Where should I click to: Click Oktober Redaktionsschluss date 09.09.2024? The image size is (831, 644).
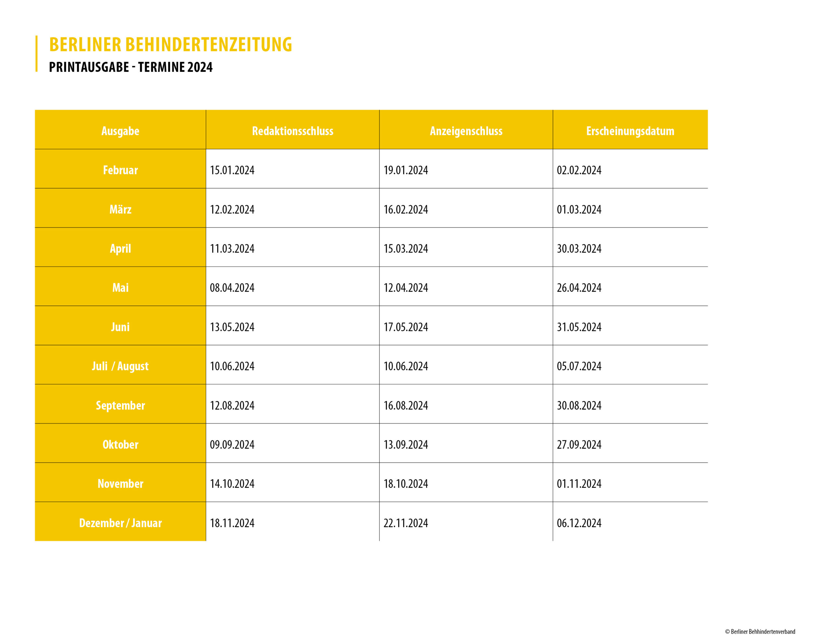pyautogui.click(x=232, y=445)
